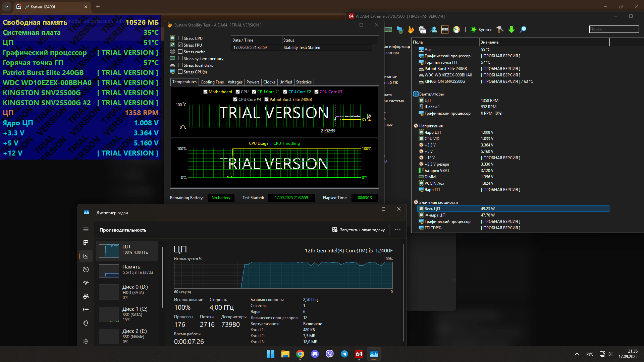The height and width of the screenshot is (362, 644).
Task: Open Task Manager hamburger navigation menu
Action: (x=86, y=230)
